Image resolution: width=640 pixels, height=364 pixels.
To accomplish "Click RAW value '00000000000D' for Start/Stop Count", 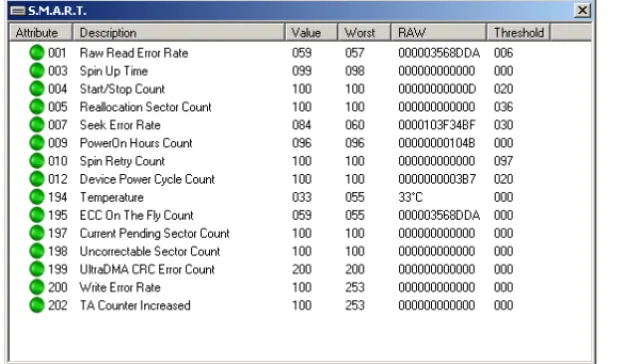I will [437, 89].
